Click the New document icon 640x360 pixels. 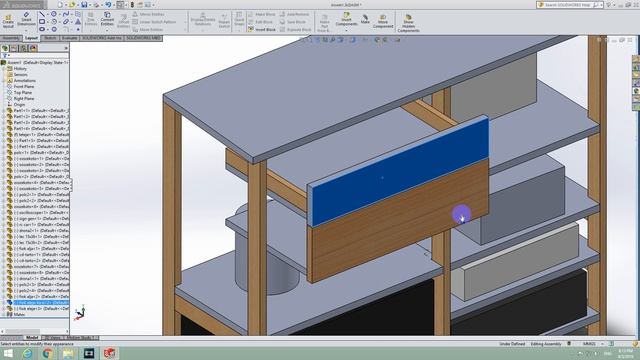(60, 4)
